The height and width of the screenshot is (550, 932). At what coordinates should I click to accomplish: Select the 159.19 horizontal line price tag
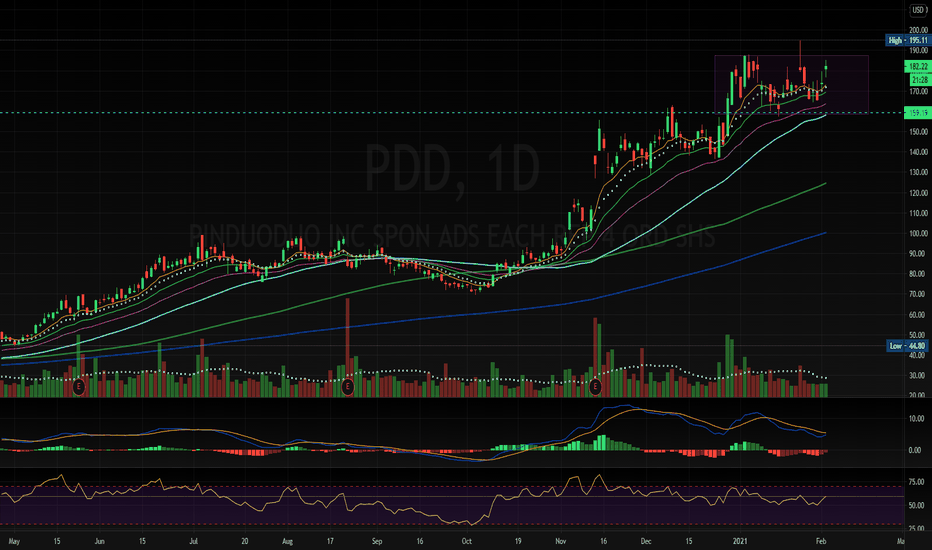pos(918,112)
